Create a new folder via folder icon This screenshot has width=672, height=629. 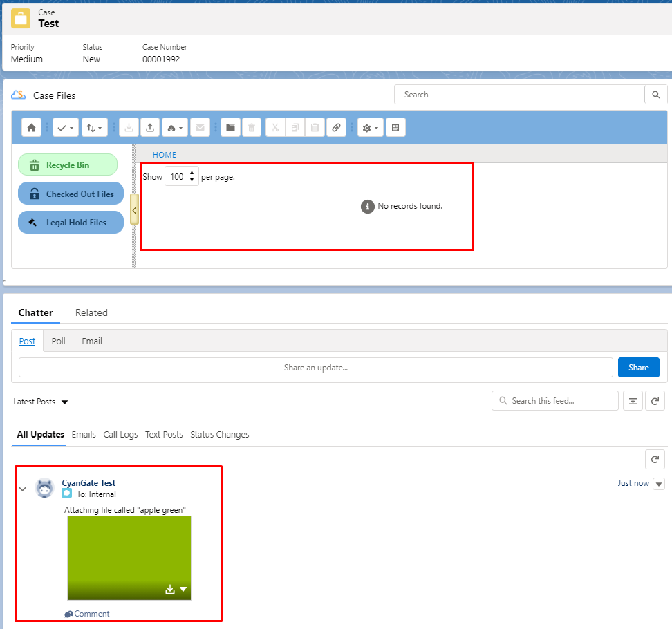230,128
